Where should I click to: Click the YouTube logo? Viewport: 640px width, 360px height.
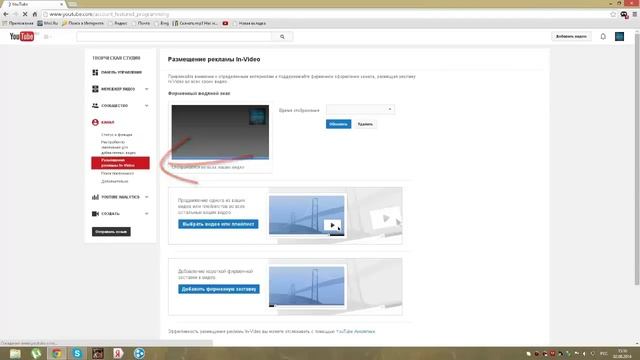[22, 37]
